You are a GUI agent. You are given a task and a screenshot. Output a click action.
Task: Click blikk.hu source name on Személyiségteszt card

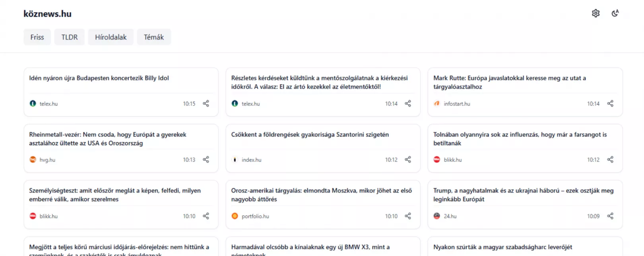pos(48,216)
